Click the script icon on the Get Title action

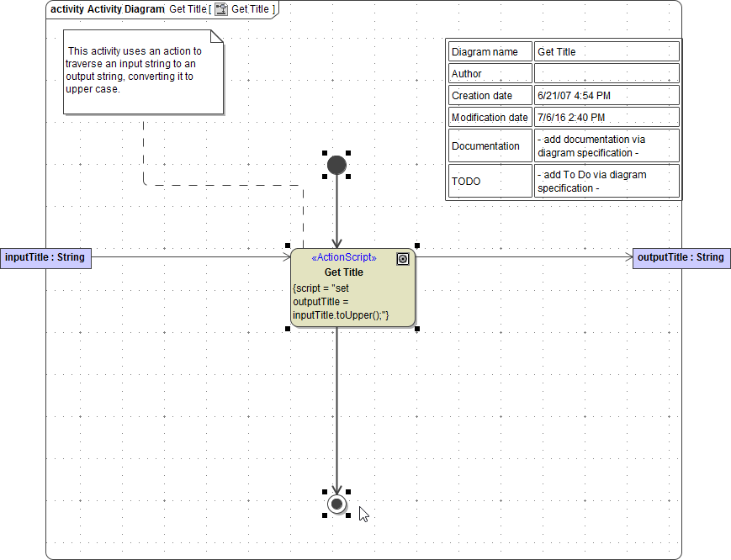click(x=402, y=258)
